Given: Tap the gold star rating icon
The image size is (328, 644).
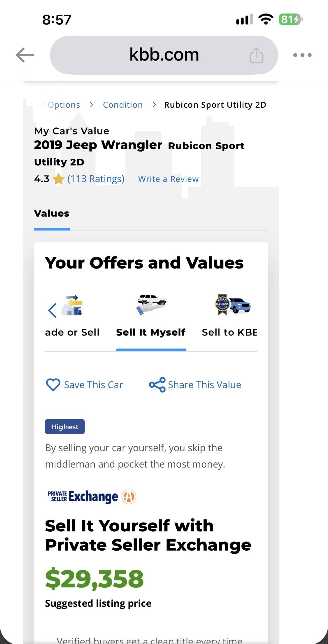Looking at the screenshot, I should 58,179.
